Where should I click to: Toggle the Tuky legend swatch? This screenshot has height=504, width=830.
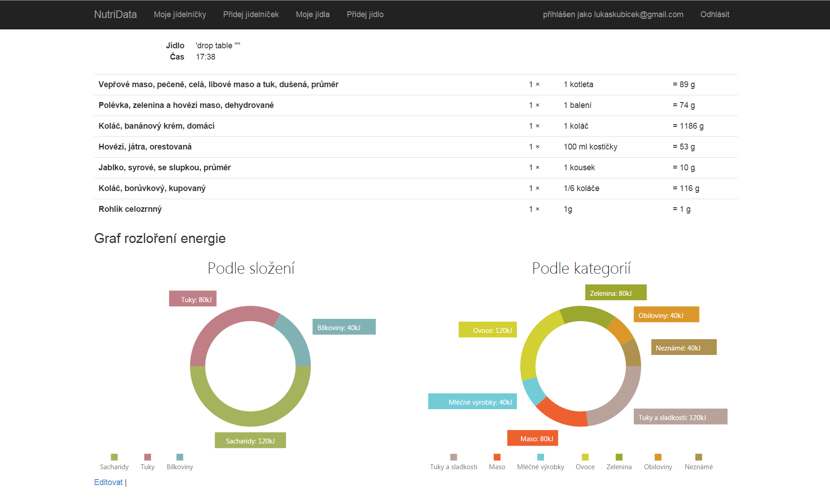[147, 457]
